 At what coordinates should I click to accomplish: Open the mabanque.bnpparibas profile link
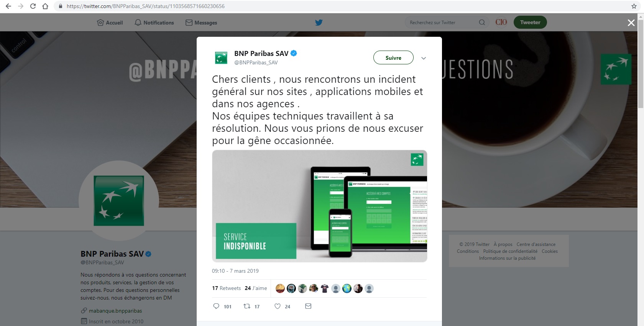pos(115,311)
